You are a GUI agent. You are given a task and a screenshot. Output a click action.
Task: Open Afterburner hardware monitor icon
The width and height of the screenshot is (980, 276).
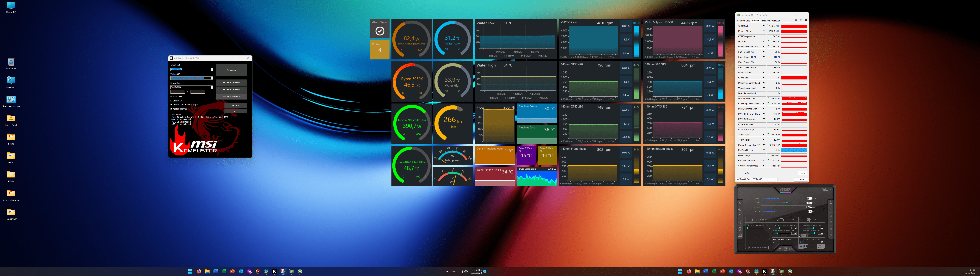pos(740,236)
